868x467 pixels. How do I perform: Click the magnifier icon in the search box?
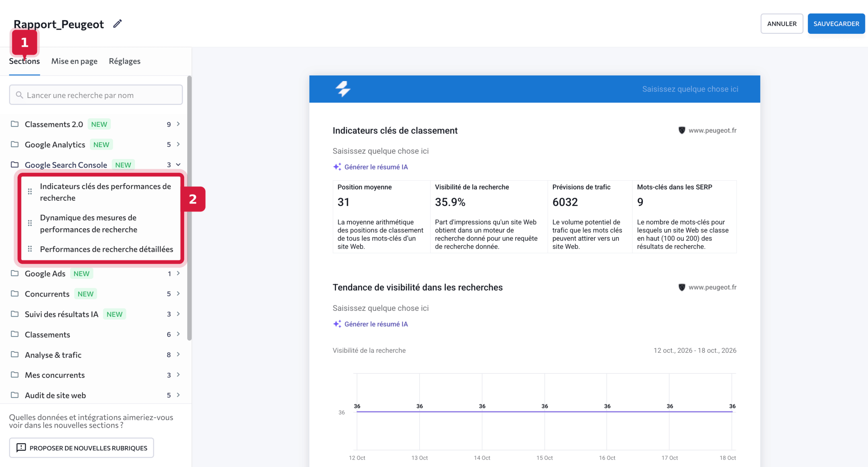tap(19, 95)
